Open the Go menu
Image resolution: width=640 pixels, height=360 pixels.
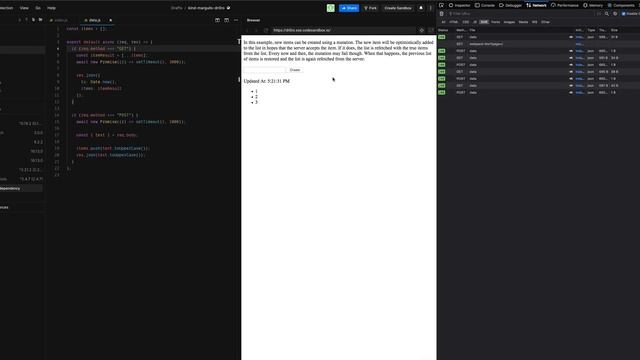point(38,8)
